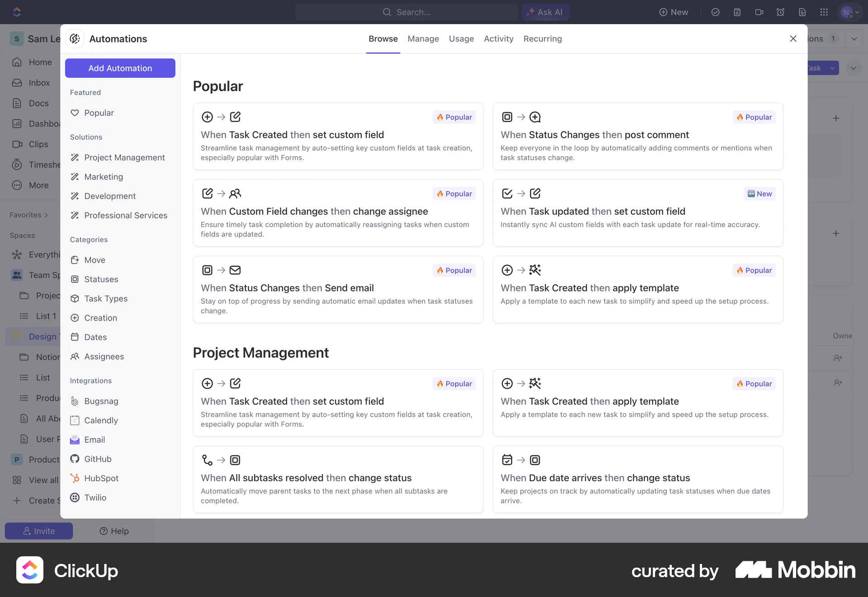Expand the Favorites section chevron
The image size is (868, 597).
[x=47, y=215]
